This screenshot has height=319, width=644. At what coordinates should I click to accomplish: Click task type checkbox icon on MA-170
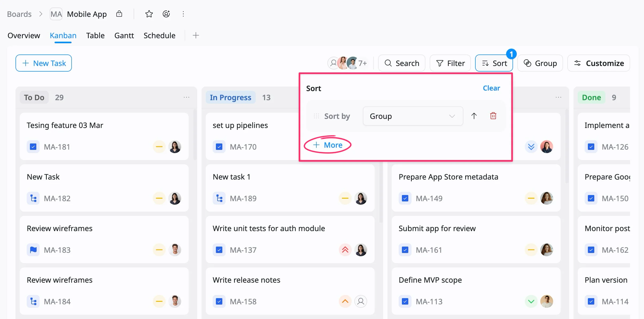pos(219,147)
